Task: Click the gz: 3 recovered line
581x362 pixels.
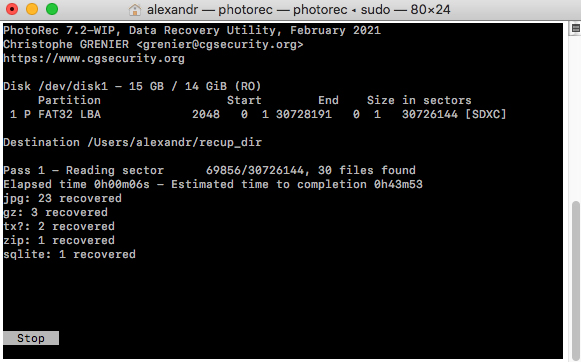Action: pos(56,212)
